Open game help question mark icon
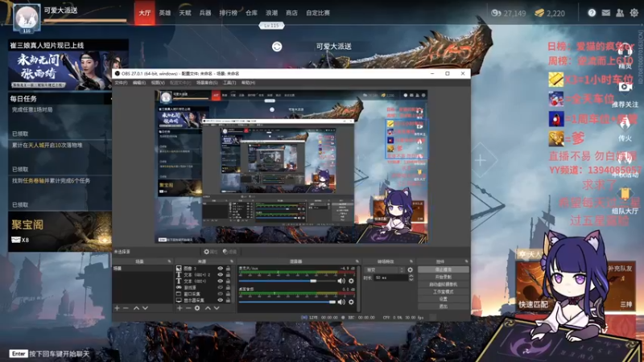 [x=592, y=13]
